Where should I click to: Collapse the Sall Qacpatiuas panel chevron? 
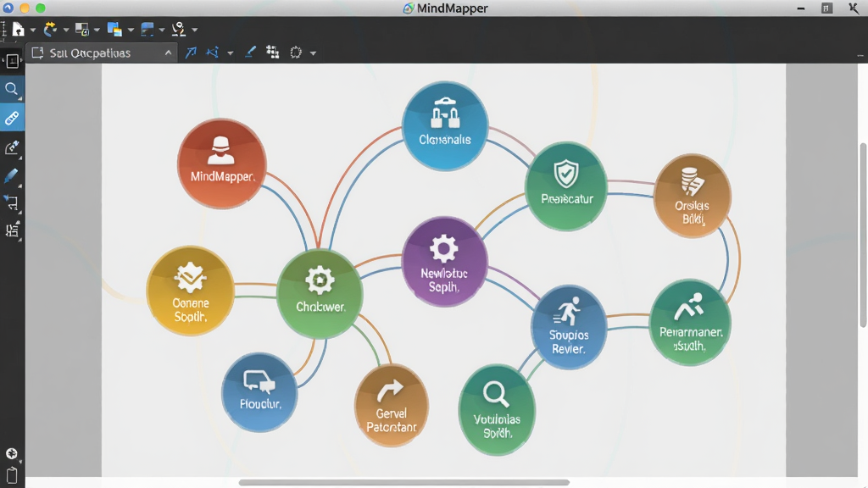click(169, 53)
